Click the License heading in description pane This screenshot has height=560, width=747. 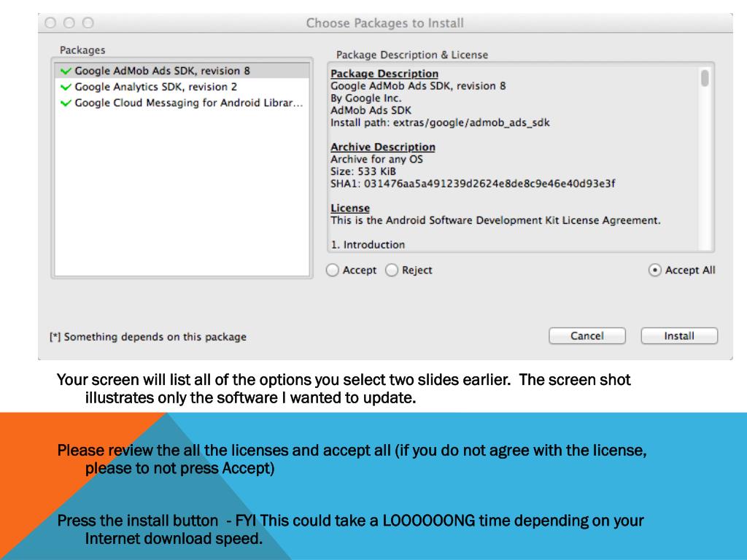click(x=350, y=208)
